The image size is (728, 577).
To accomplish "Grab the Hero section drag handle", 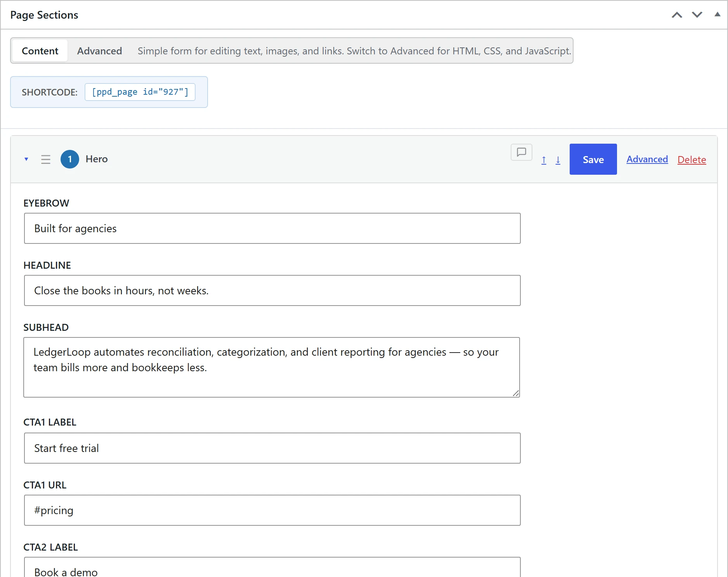I will [x=46, y=159].
